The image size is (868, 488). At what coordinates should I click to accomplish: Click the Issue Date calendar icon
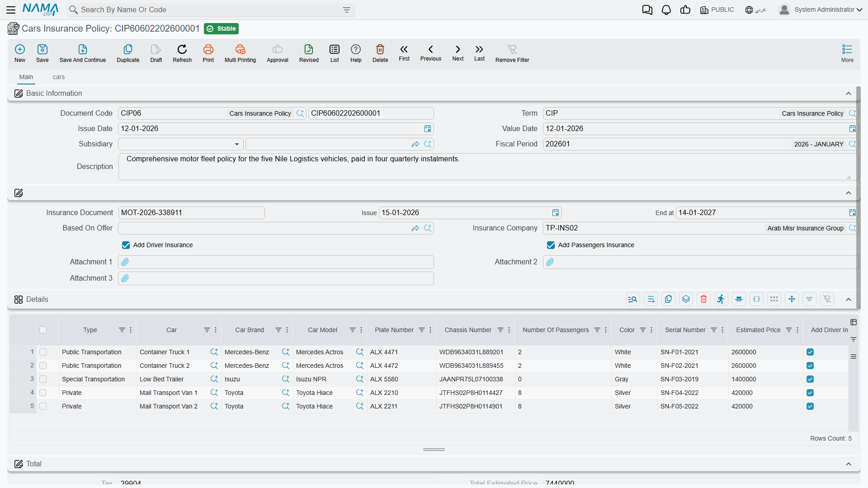[x=428, y=129]
